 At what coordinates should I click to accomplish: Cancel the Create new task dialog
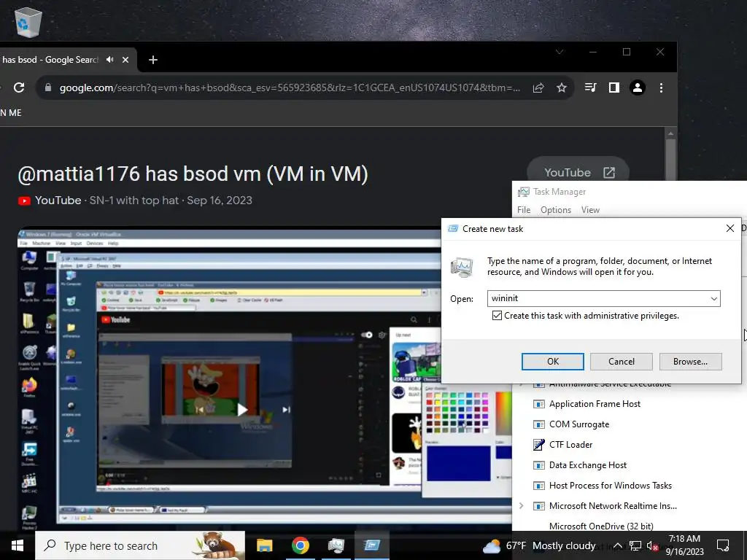click(x=622, y=362)
